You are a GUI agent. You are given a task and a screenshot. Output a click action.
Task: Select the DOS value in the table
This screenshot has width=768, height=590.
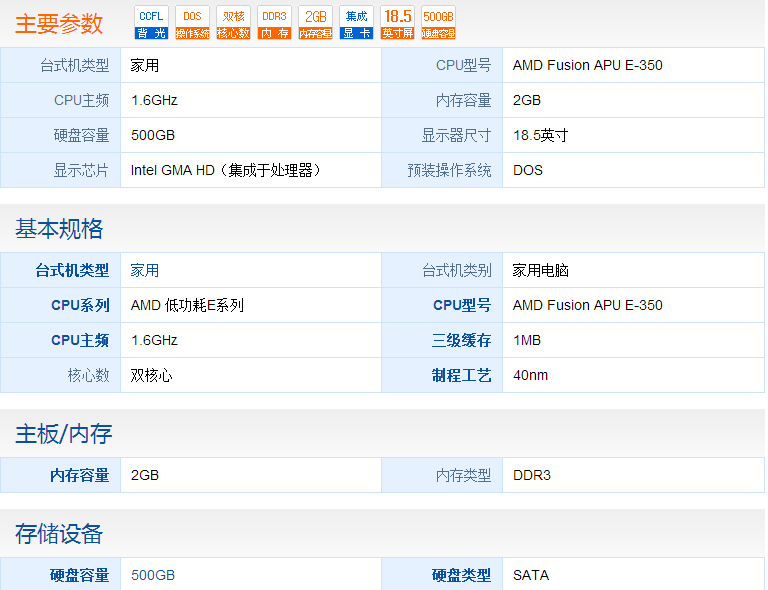tap(528, 170)
